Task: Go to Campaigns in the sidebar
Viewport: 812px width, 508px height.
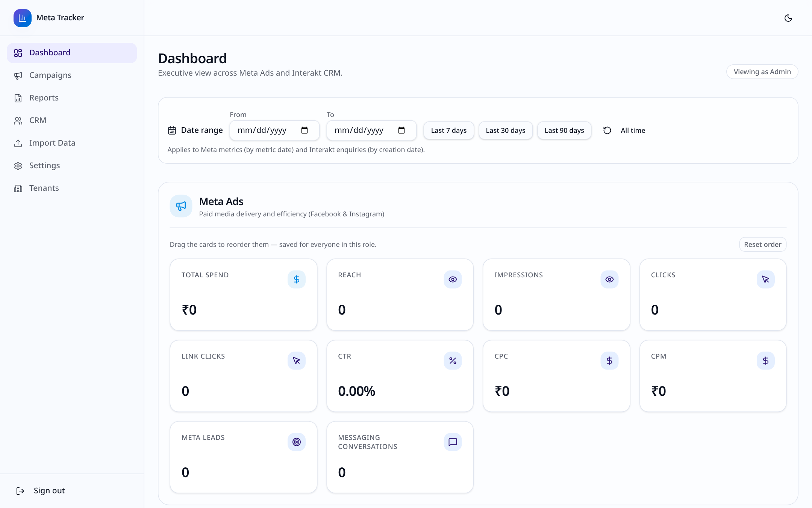Action: (72, 75)
